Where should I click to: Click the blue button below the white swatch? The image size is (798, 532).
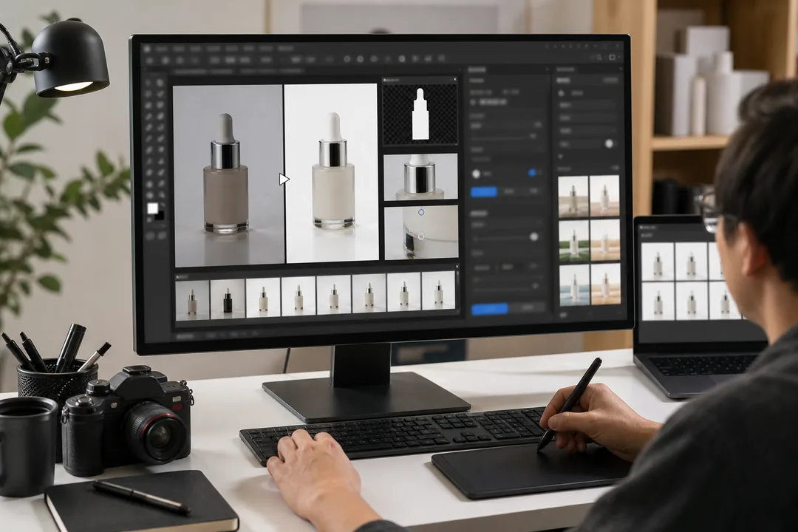pyautogui.click(x=484, y=191)
